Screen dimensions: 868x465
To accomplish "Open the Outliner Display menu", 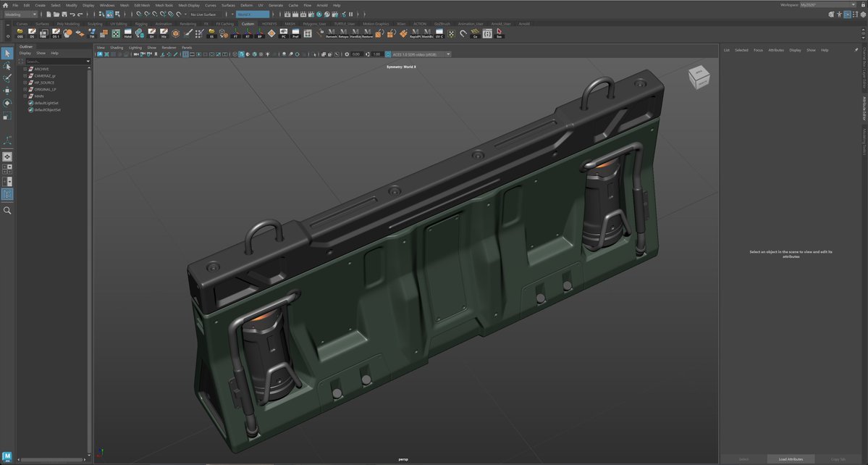I will point(25,53).
